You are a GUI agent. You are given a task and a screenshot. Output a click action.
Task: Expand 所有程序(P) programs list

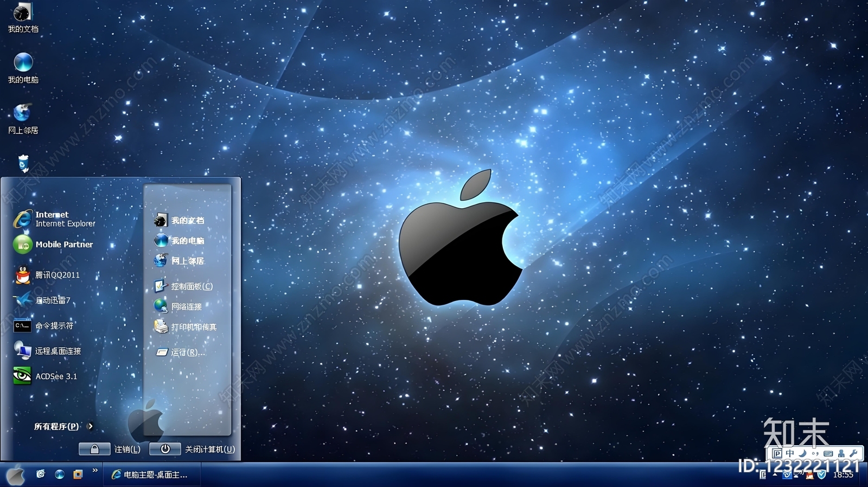pos(63,426)
